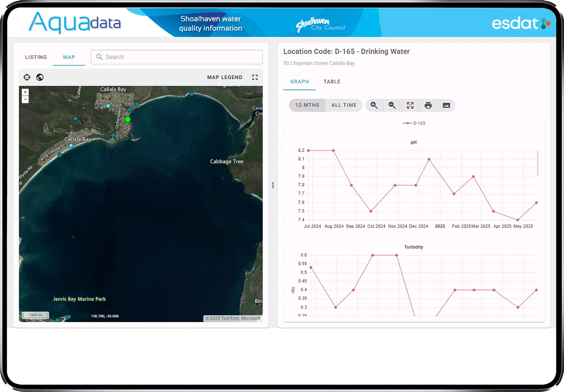Image resolution: width=564 pixels, height=392 pixels.
Task: Click the globe basemap icon
Action: [x=40, y=77]
